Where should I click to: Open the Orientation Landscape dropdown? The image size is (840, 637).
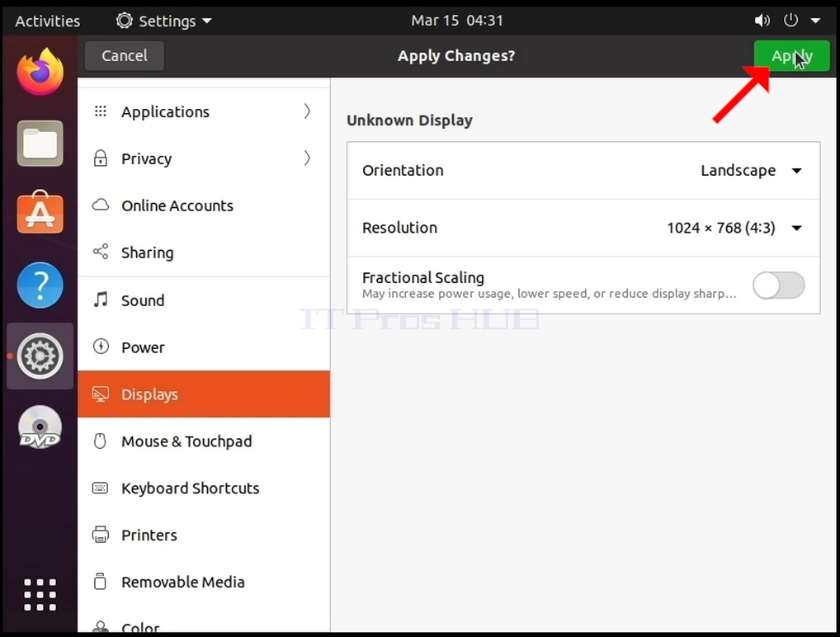(751, 170)
